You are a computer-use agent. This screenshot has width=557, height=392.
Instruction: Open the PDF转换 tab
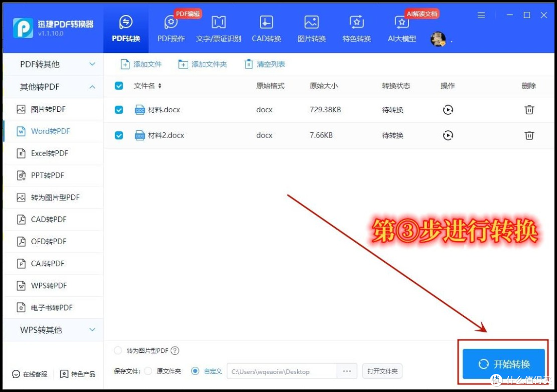pyautogui.click(x=126, y=29)
